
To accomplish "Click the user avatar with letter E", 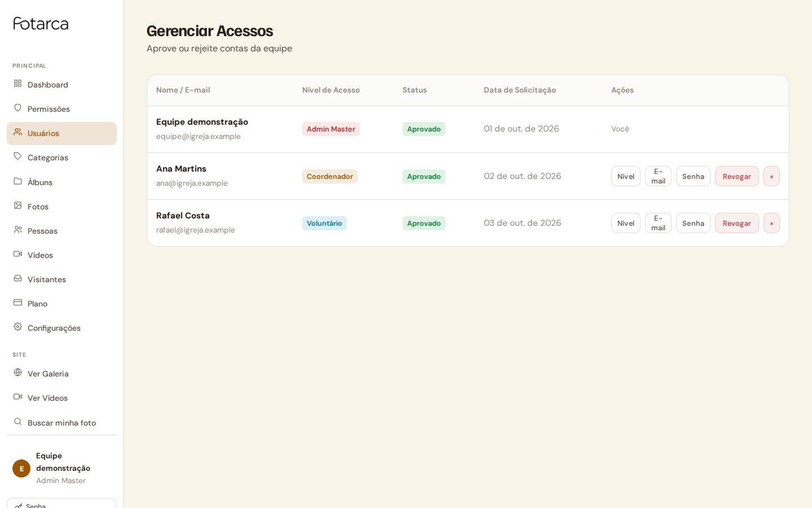I will point(21,468).
